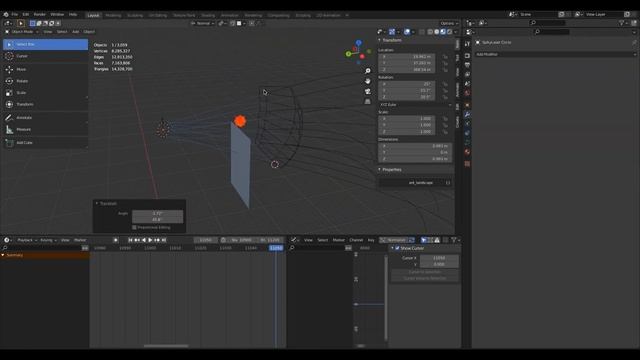This screenshot has height=360, width=640.
Task: Click the timeline current frame marker
Action: (x=276, y=248)
